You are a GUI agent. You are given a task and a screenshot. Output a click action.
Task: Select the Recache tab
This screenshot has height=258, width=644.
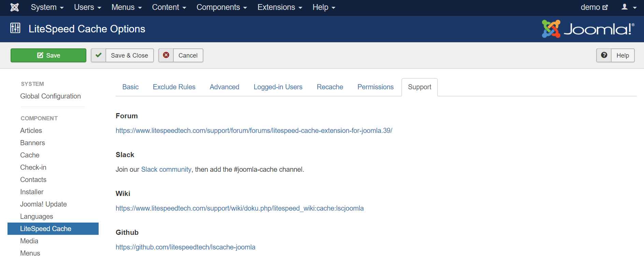[330, 87]
